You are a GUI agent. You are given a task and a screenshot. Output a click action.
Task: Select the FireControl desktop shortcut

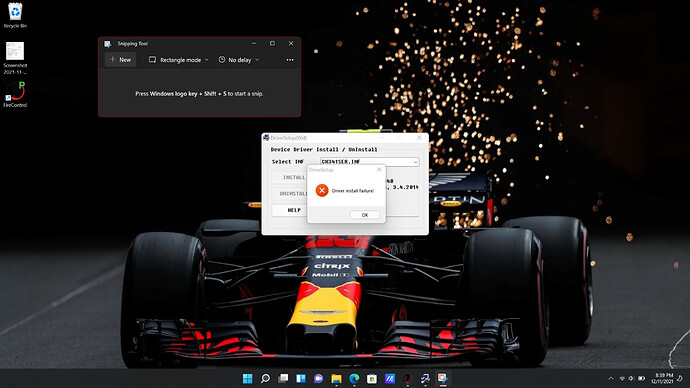(15, 94)
